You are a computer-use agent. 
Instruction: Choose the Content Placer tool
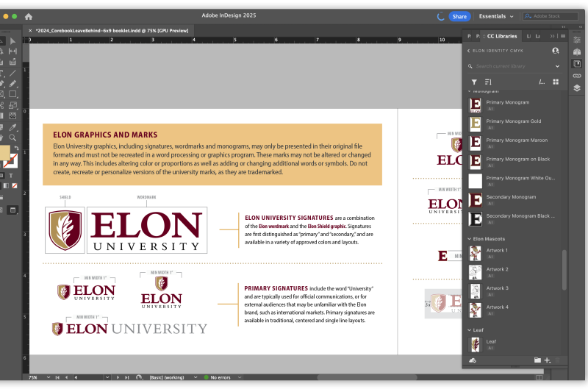click(12, 62)
